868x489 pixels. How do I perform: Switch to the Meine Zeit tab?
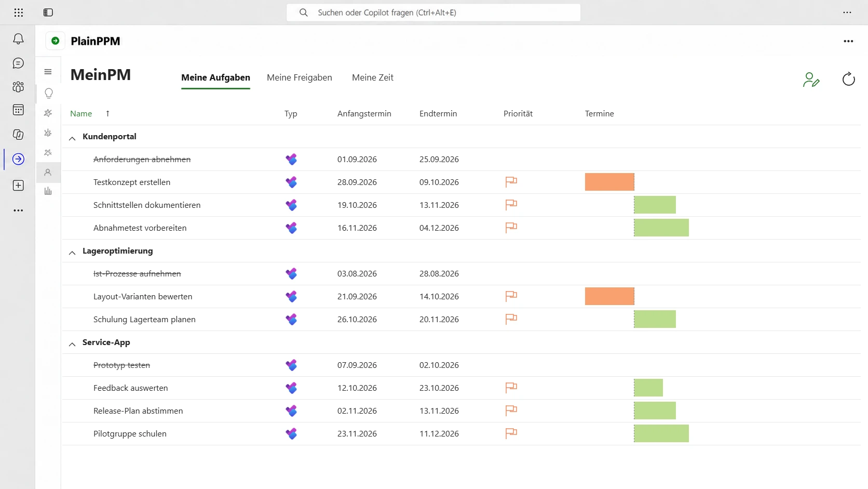pyautogui.click(x=373, y=77)
